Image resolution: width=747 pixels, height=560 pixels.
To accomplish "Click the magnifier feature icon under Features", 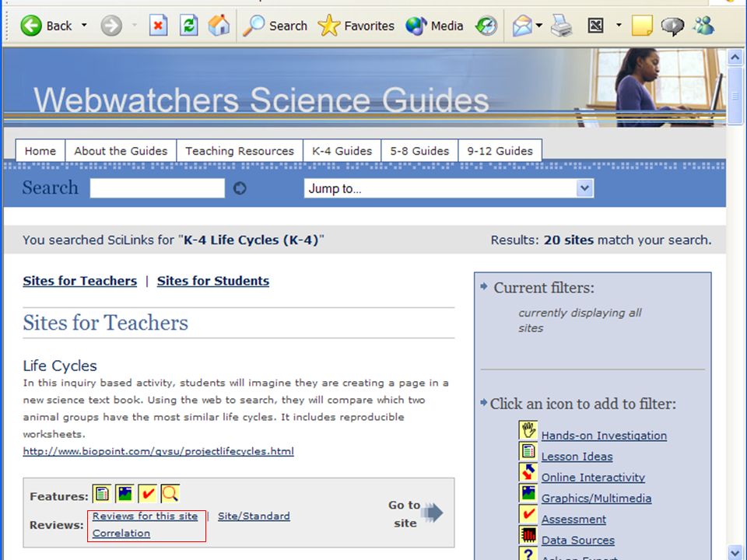I will pos(170,494).
